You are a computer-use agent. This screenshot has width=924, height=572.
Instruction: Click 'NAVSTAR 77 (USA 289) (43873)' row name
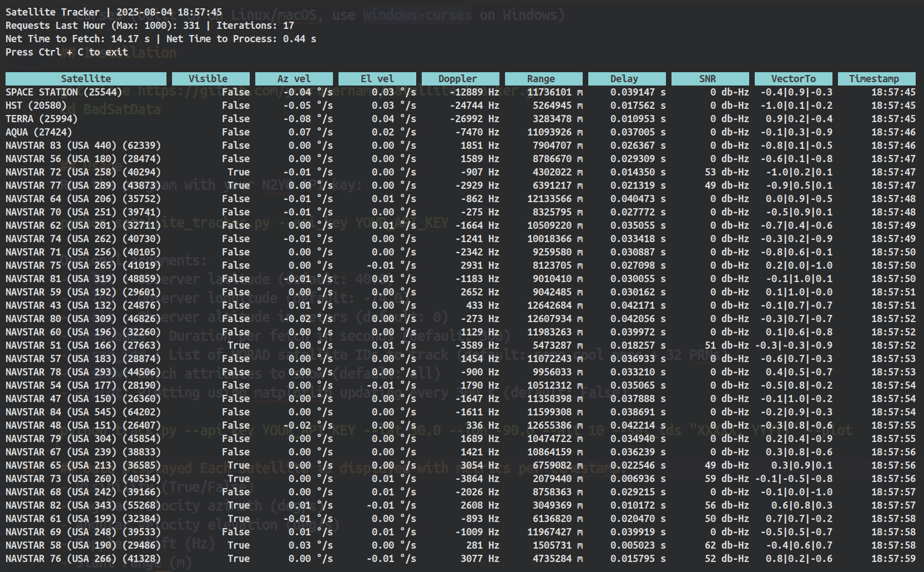[83, 185]
